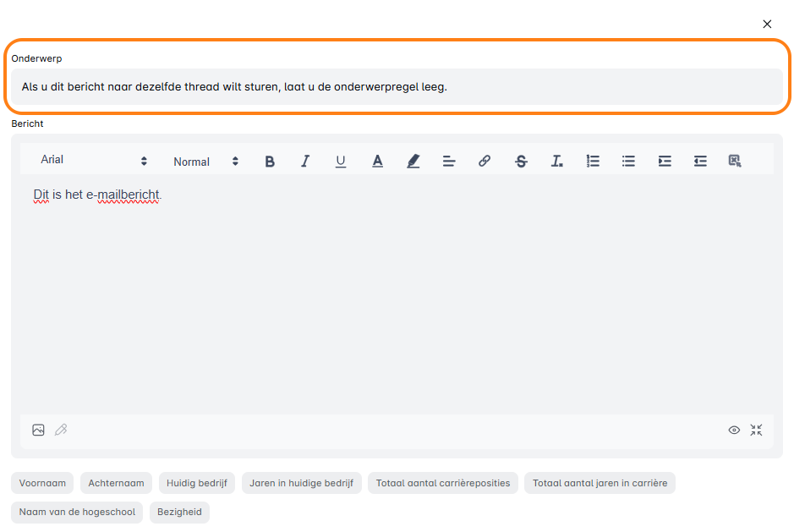Image resolution: width=794 pixels, height=532 pixels.
Task: Open the text alignment options
Action: pos(449,161)
